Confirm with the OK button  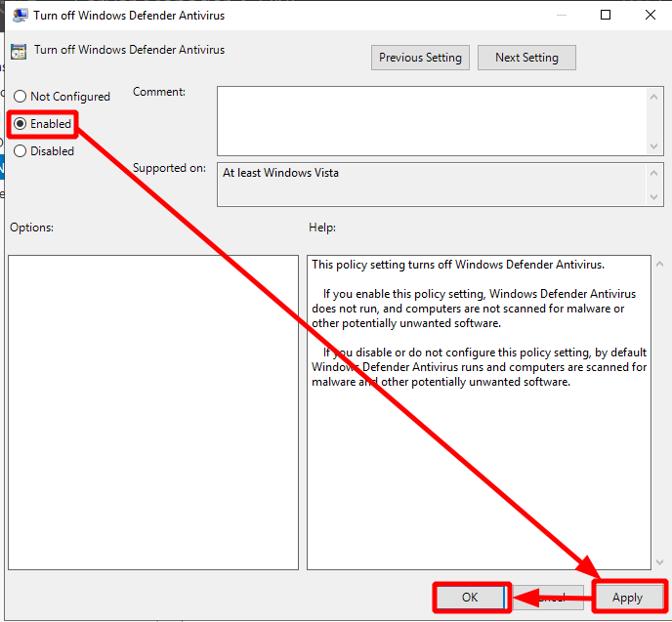click(x=470, y=598)
